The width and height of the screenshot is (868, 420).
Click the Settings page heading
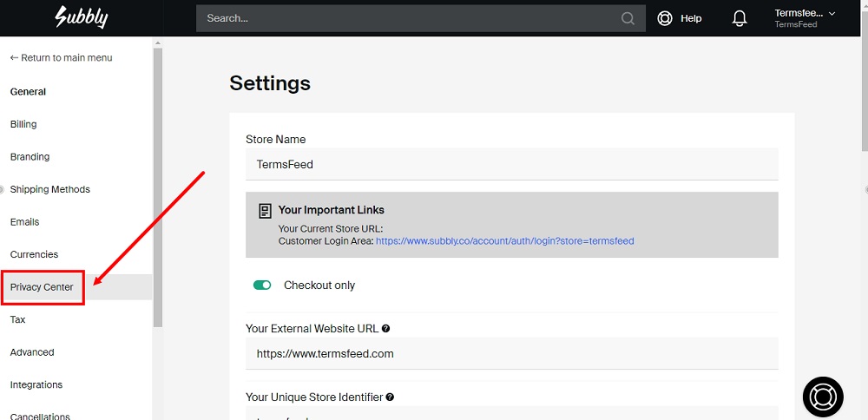click(x=270, y=83)
